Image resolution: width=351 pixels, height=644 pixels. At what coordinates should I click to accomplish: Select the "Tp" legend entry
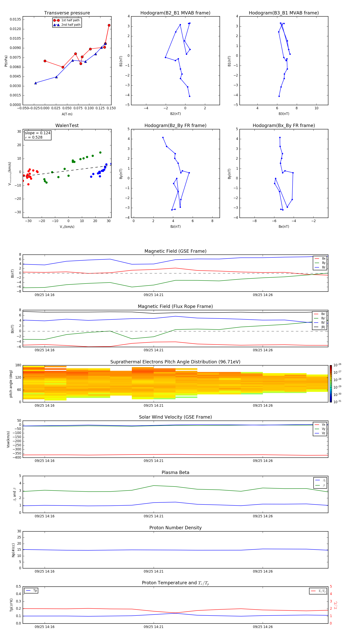click(x=31, y=591)
